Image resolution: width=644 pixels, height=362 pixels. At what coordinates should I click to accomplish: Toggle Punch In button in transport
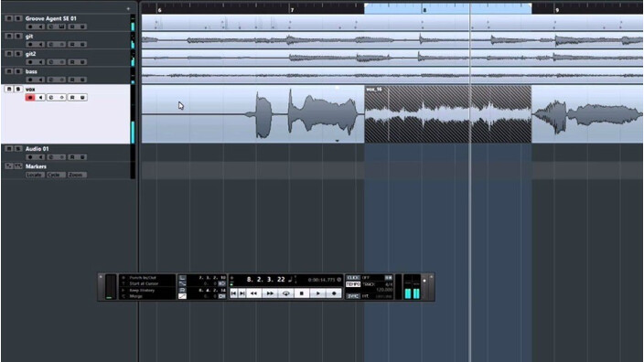221,283
